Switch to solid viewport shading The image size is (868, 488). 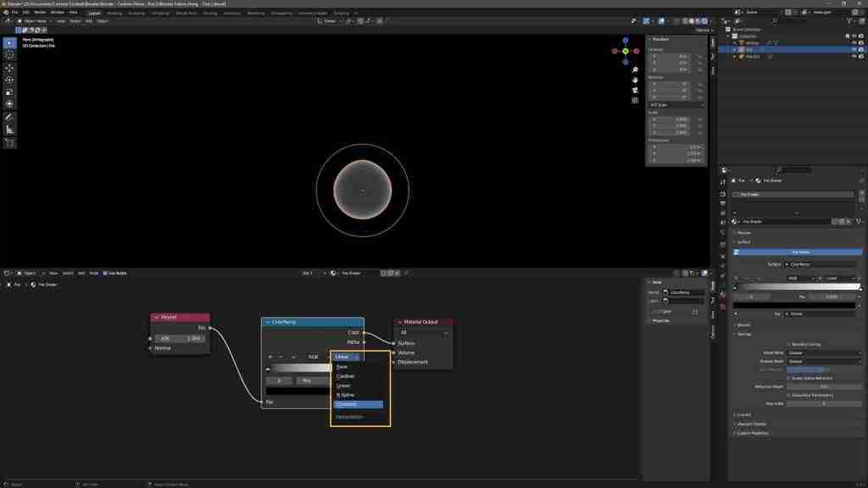click(x=692, y=21)
